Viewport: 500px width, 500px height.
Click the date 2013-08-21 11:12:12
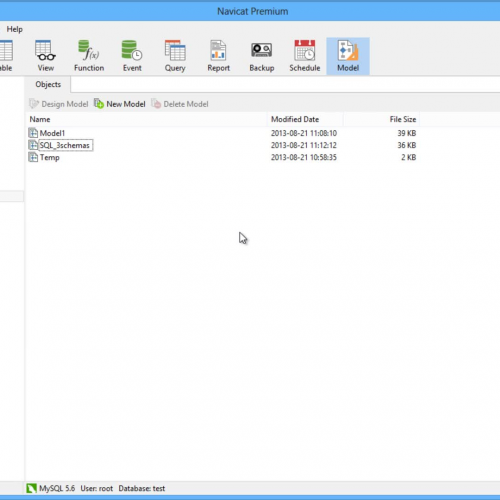click(304, 145)
